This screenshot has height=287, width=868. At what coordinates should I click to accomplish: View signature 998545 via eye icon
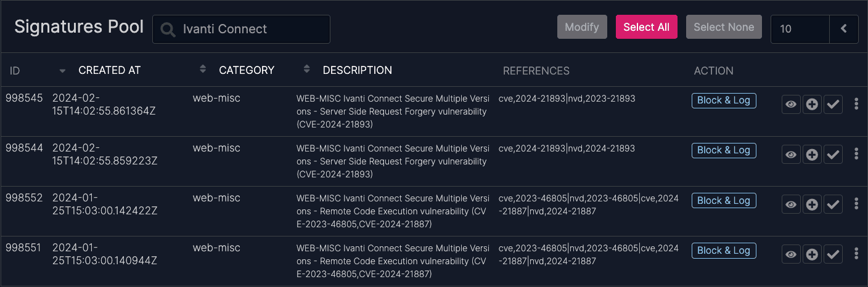tap(791, 104)
